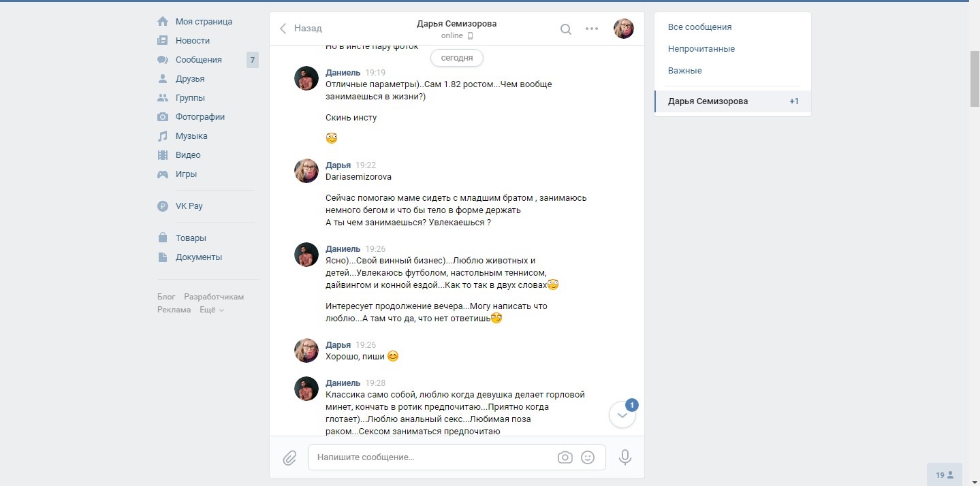Go back with the Назад button

point(301,29)
